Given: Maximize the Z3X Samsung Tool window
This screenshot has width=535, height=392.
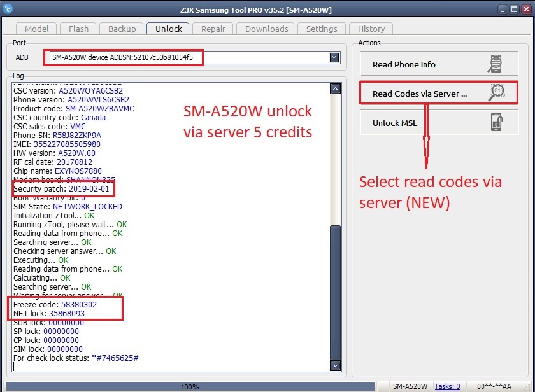Looking at the screenshot, I should tap(514, 9).
